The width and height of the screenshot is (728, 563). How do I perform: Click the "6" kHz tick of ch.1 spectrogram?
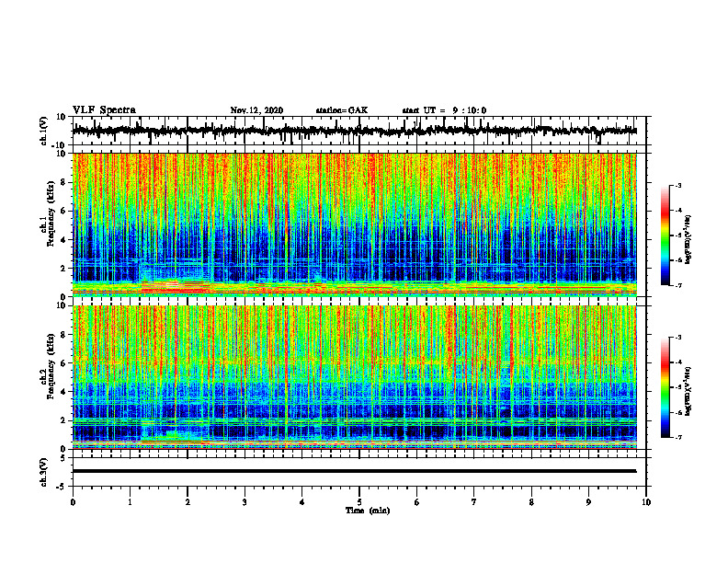(63, 211)
